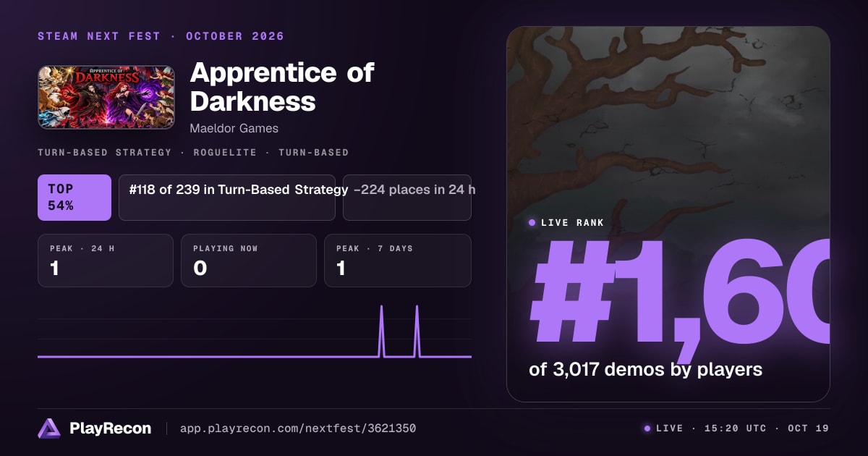The height and width of the screenshot is (456, 868).
Task: Click the LIVE · 15:20 UTC · OCT 19 status
Action: (x=736, y=428)
